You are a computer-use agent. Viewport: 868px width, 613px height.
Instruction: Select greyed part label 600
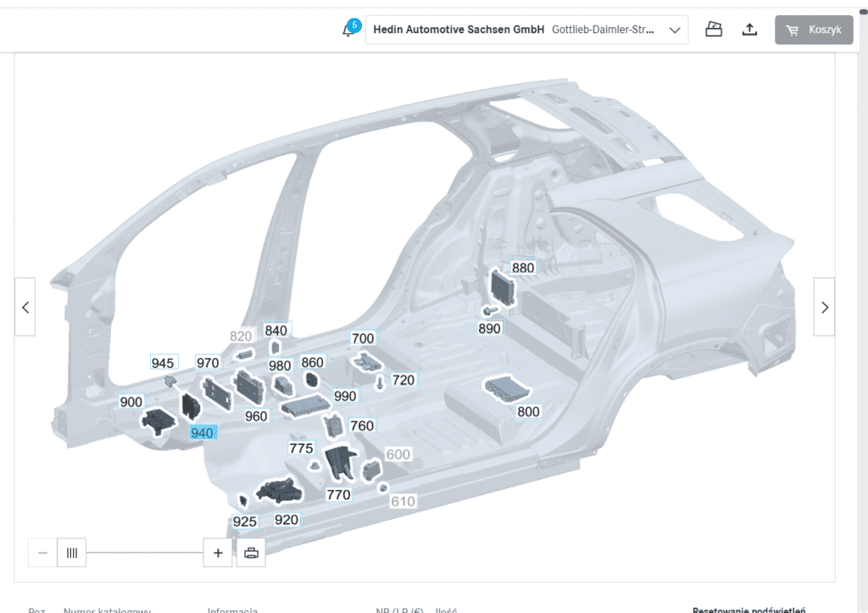click(x=398, y=454)
